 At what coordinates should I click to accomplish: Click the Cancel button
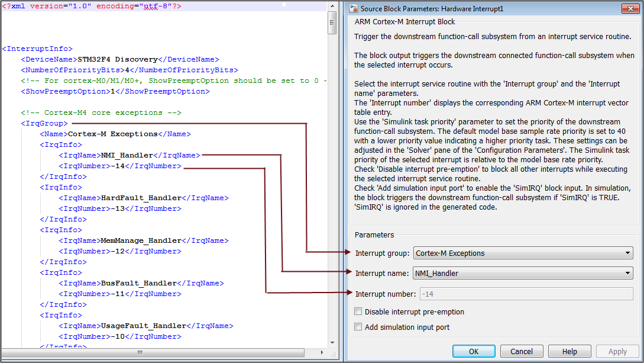coord(522,351)
